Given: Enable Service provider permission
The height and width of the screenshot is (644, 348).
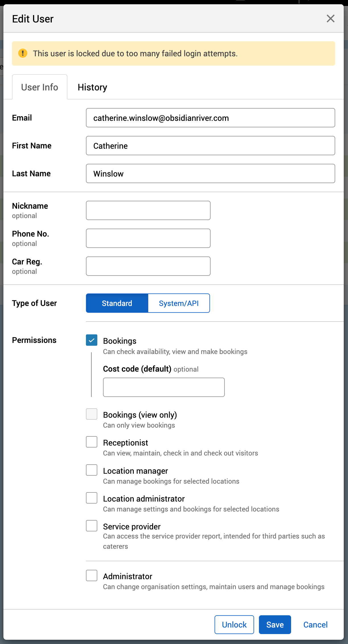Looking at the screenshot, I should [x=92, y=526].
